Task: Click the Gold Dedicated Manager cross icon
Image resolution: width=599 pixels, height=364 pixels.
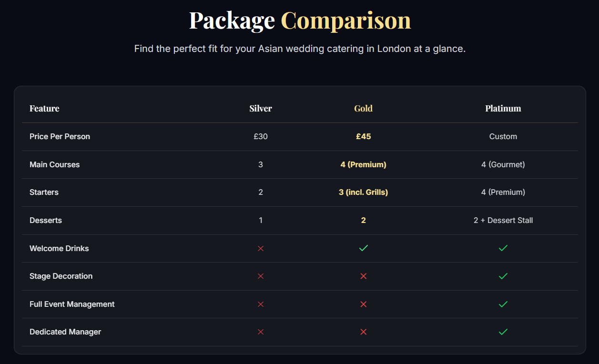Action: (x=363, y=332)
